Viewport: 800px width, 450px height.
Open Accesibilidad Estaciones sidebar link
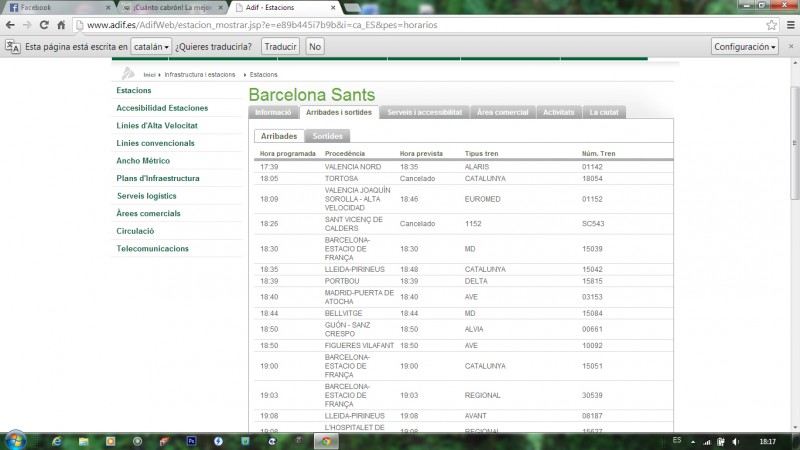[x=162, y=108]
